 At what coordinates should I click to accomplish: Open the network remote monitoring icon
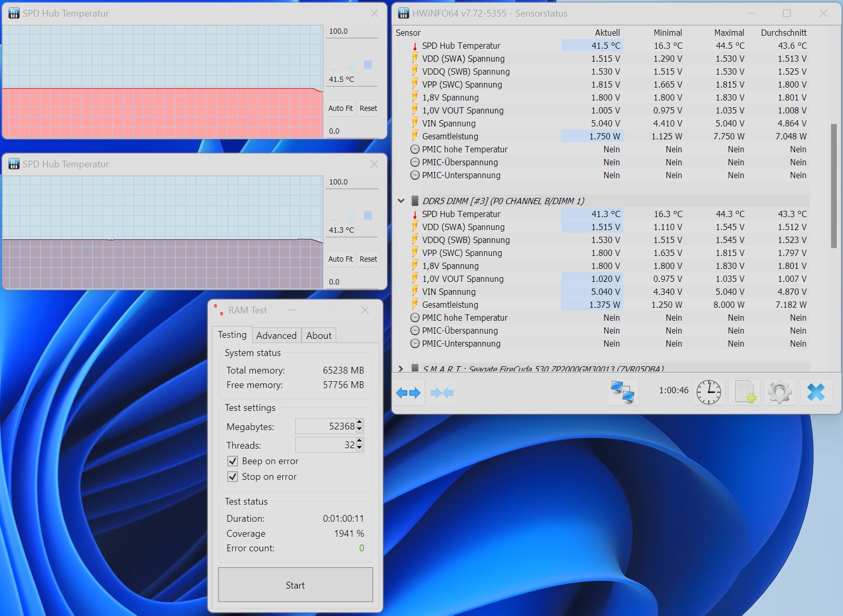click(x=622, y=392)
